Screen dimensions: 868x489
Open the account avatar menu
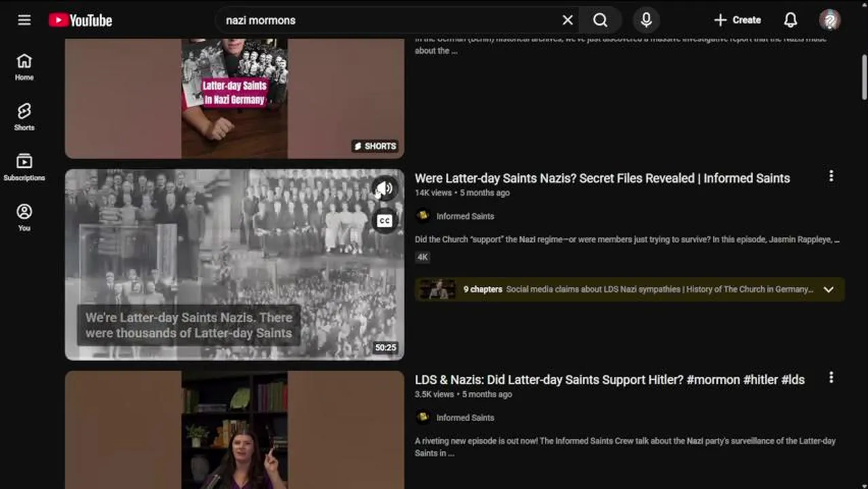[x=830, y=20]
